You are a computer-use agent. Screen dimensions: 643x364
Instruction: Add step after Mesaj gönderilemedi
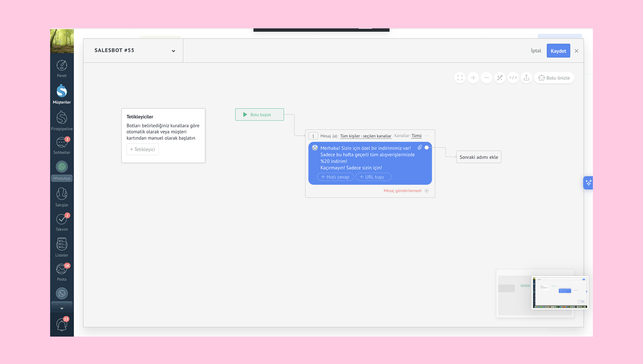(x=427, y=191)
